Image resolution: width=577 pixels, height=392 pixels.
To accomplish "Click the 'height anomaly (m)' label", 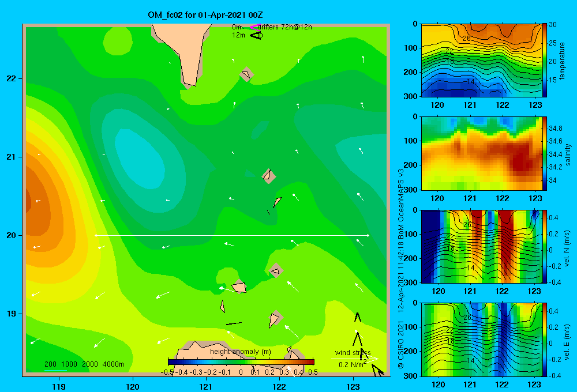I will click(x=240, y=352).
